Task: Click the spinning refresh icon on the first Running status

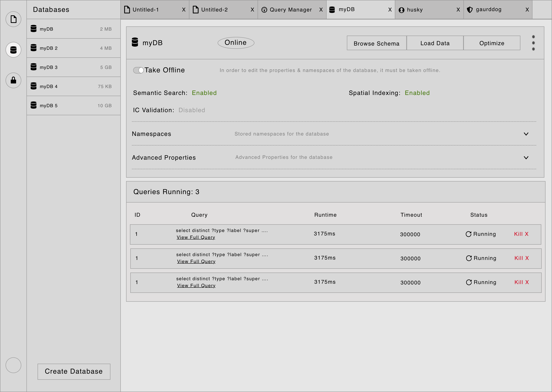Action: coord(468,234)
